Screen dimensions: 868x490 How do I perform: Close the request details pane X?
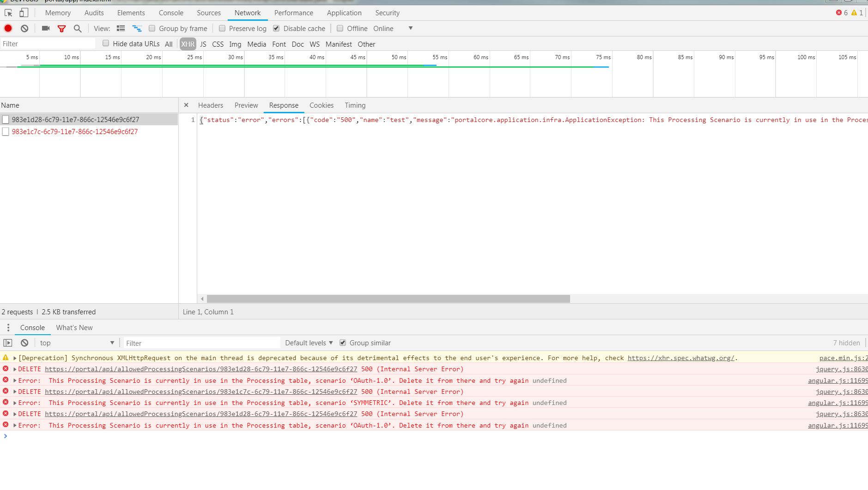(186, 105)
